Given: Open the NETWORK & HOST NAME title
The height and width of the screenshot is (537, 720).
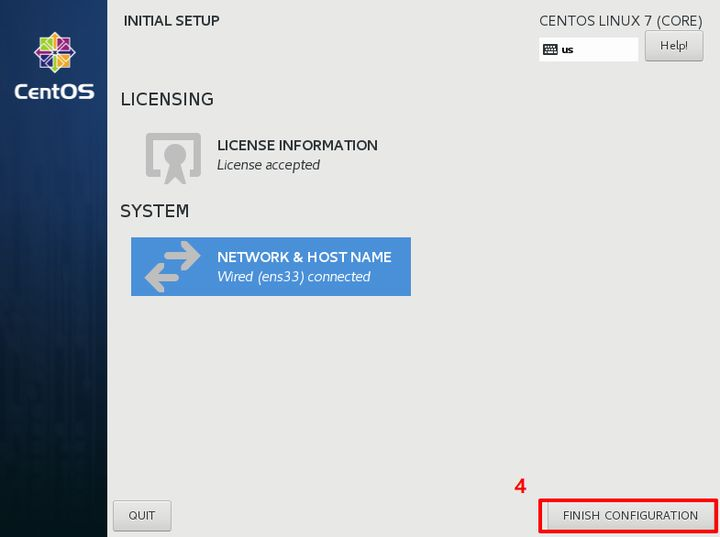Looking at the screenshot, I should coord(304,257).
